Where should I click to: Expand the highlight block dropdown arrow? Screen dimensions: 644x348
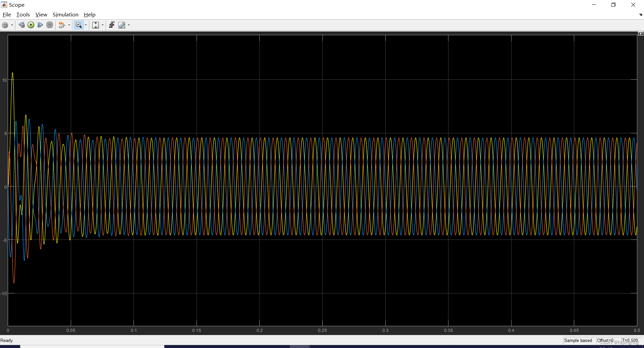pyautogui.click(x=69, y=25)
